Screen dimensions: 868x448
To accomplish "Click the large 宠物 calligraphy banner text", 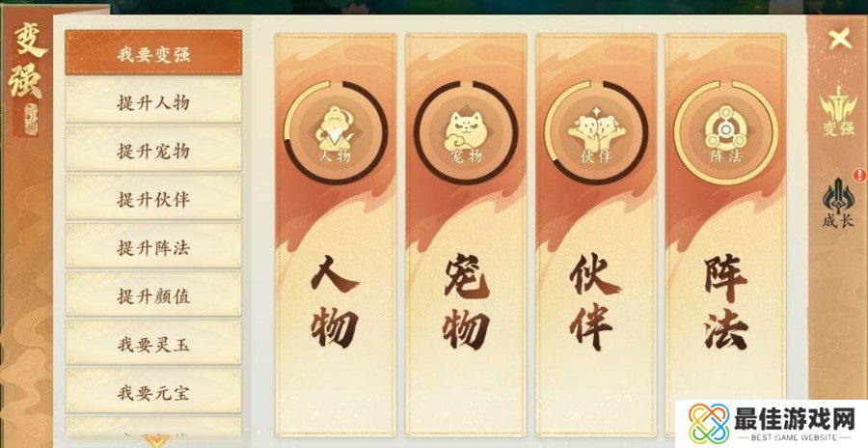I will coord(466,302).
